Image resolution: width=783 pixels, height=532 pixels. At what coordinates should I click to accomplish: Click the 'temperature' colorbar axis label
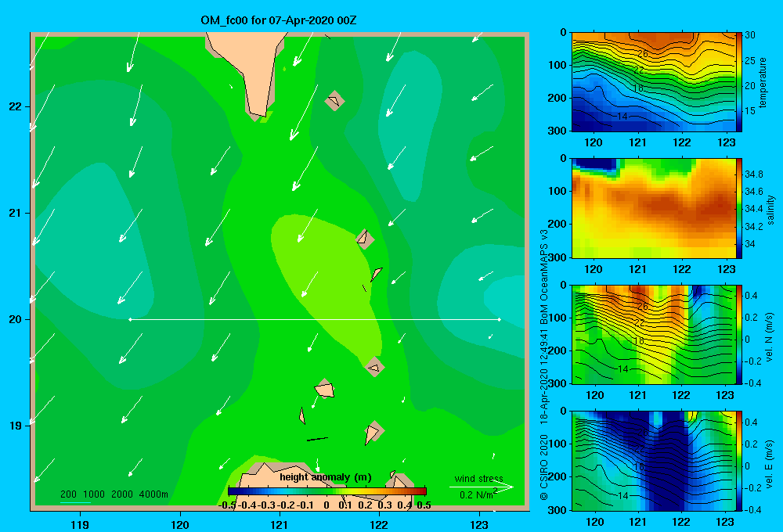763,82
